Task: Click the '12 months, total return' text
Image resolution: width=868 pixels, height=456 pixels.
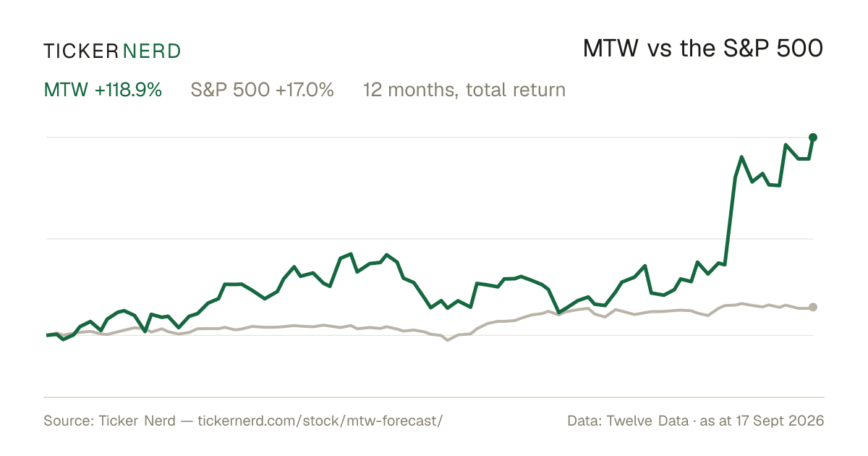Action: [464, 90]
